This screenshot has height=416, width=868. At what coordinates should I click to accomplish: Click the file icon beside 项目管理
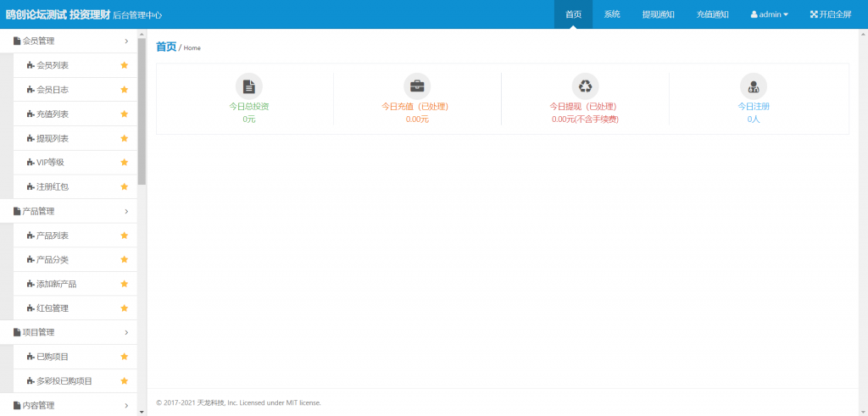(17, 332)
